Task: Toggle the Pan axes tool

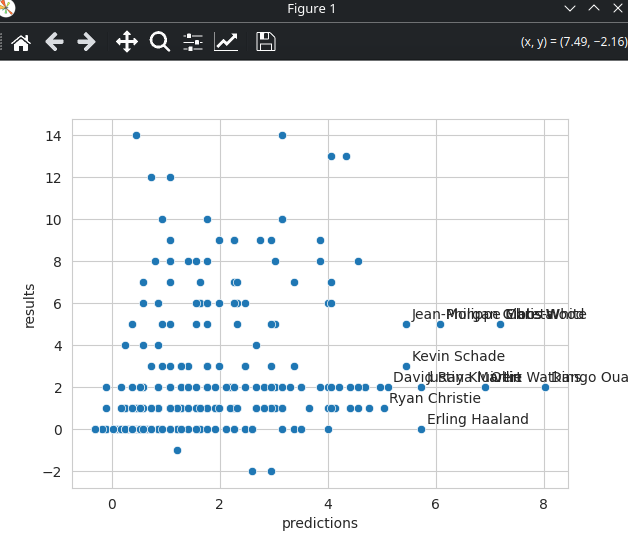Action: (x=127, y=41)
